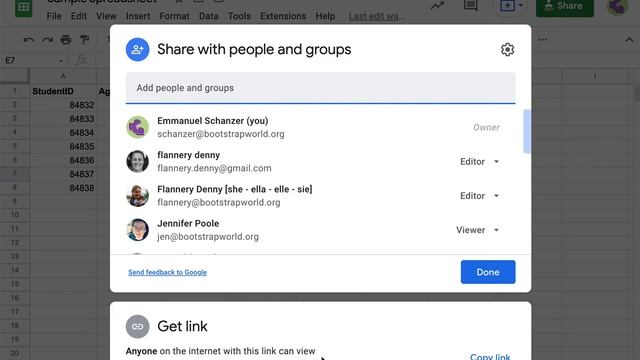Open the Google Sheets home icon
The height and width of the screenshot is (360, 640).
[23, 7]
